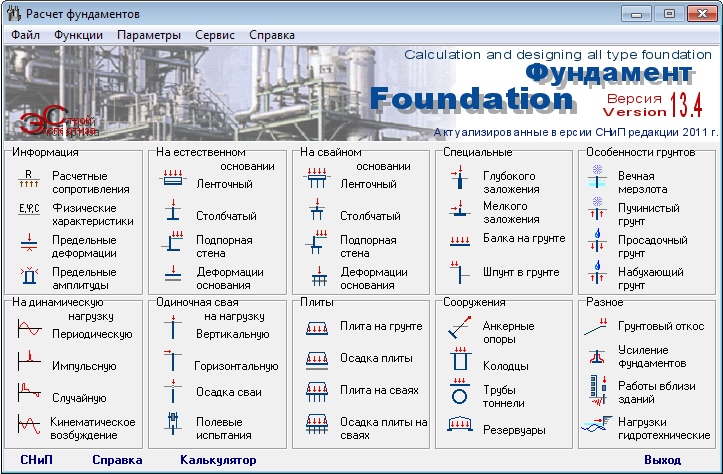Click the single pile Вертикальную load icon
Screen dimensions: 723x474
click(x=173, y=327)
